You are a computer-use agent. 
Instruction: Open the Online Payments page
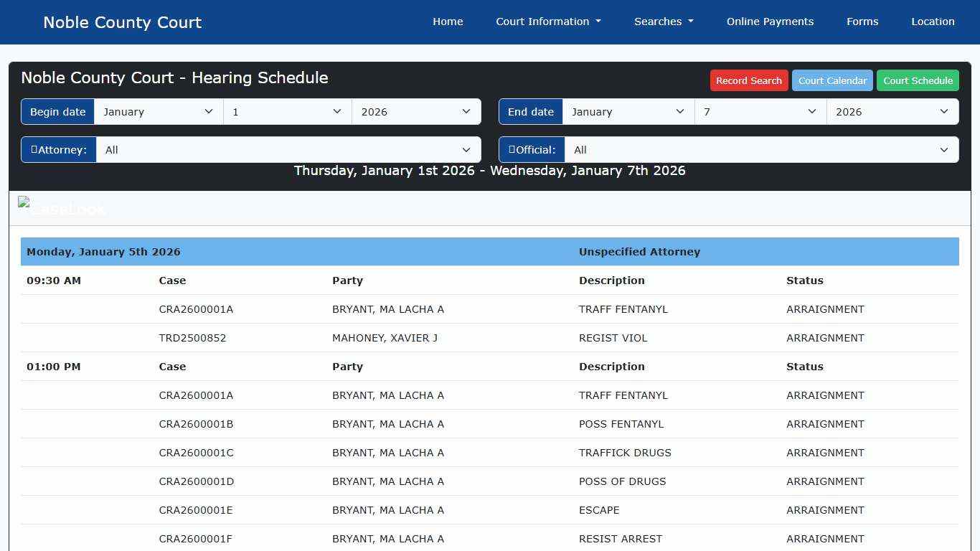[x=770, y=22]
